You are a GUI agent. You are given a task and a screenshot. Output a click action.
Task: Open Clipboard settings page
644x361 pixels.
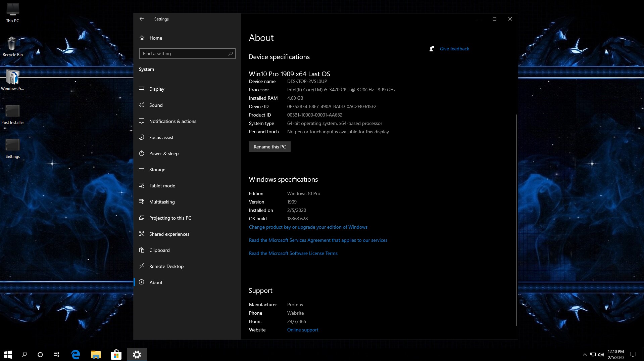coord(187,250)
